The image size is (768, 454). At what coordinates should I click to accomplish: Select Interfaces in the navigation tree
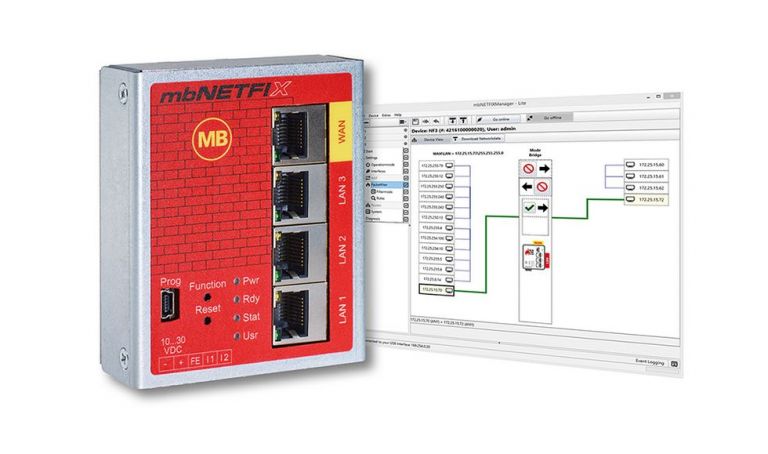[x=378, y=171]
